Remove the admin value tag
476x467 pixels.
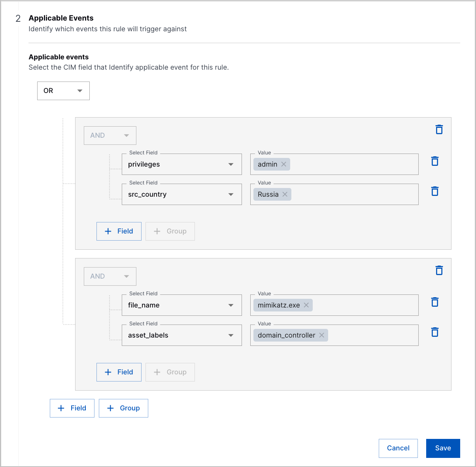tap(283, 164)
